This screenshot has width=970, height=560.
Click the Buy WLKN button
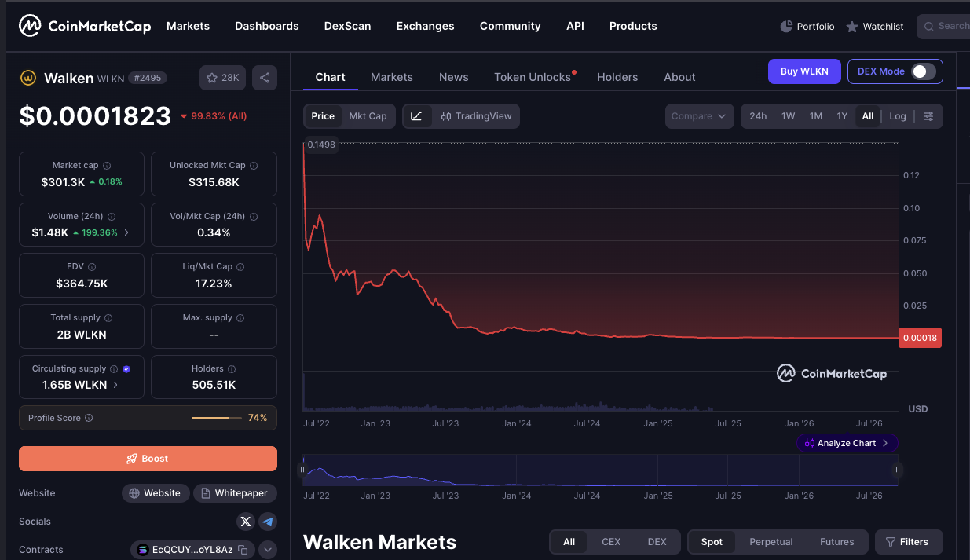pos(804,71)
